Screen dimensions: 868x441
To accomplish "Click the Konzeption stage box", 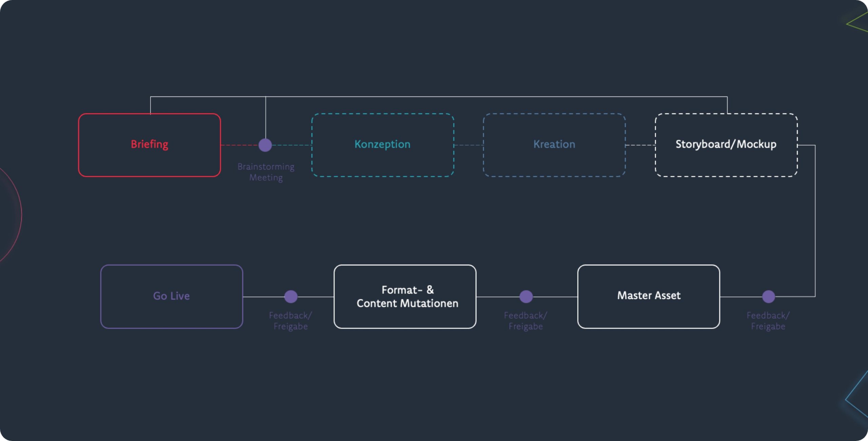I will click(x=382, y=144).
